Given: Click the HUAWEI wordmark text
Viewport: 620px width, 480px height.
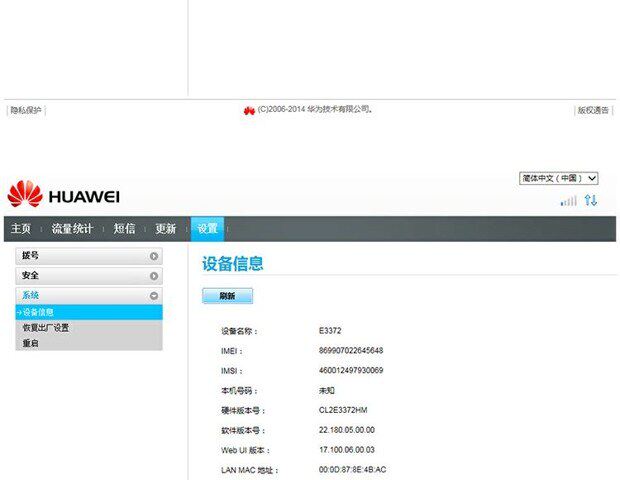Looking at the screenshot, I should (x=84, y=197).
